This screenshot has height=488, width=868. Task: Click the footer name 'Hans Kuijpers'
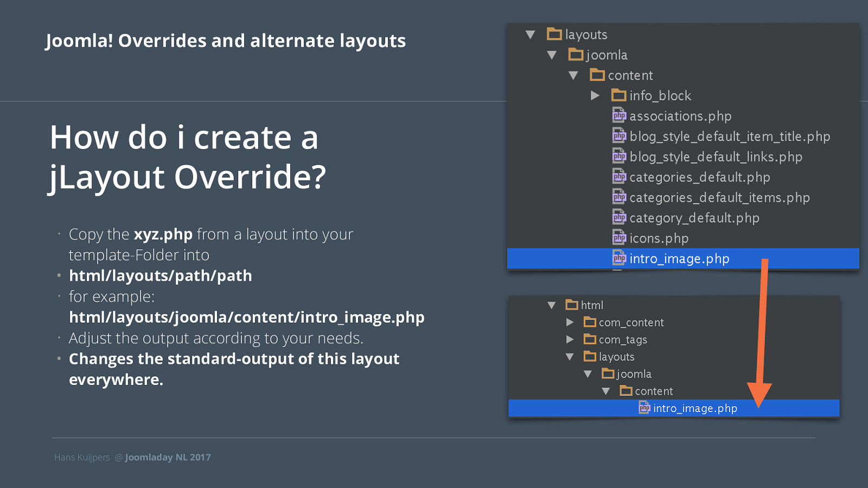coord(82,457)
